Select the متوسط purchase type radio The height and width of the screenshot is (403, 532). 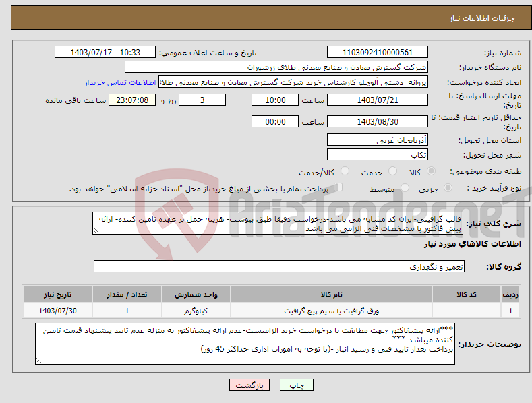pos(405,187)
